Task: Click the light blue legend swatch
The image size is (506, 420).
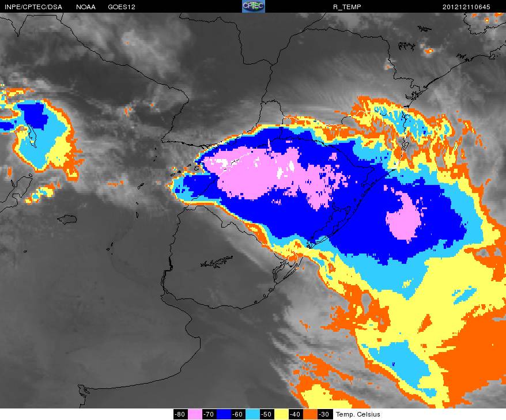Action: (252, 414)
